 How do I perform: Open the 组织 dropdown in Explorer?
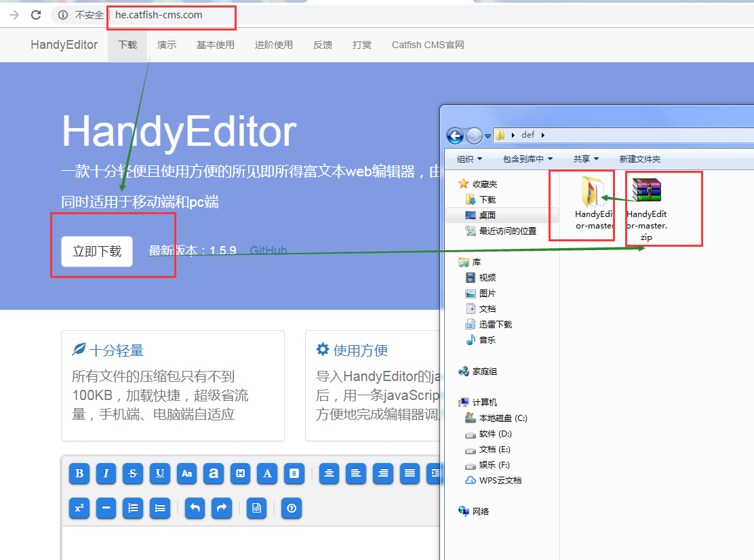click(x=469, y=159)
